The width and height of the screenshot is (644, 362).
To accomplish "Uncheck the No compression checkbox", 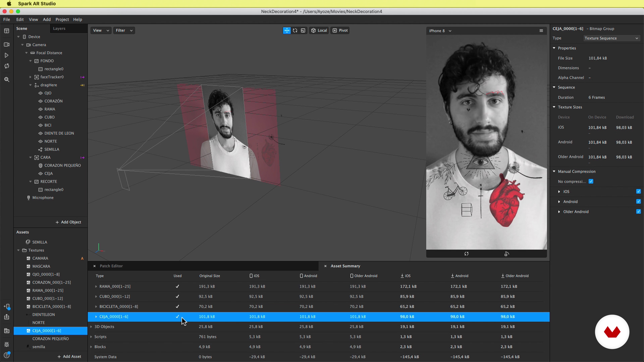I will tap(591, 181).
